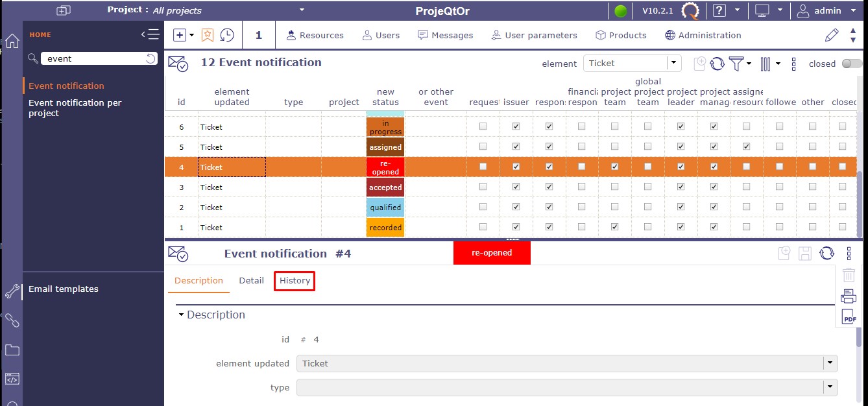The height and width of the screenshot is (406, 868).
Task: Open the folder sidebar icon
Action: coord(12,350)
